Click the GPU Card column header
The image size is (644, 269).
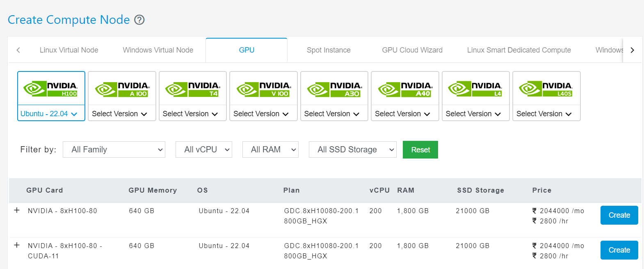(45, 190)
